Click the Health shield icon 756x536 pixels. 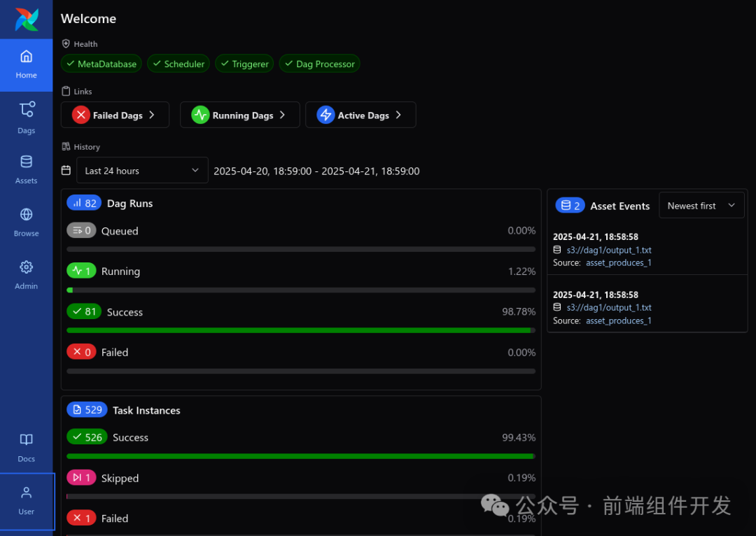(x=66, y=44)
